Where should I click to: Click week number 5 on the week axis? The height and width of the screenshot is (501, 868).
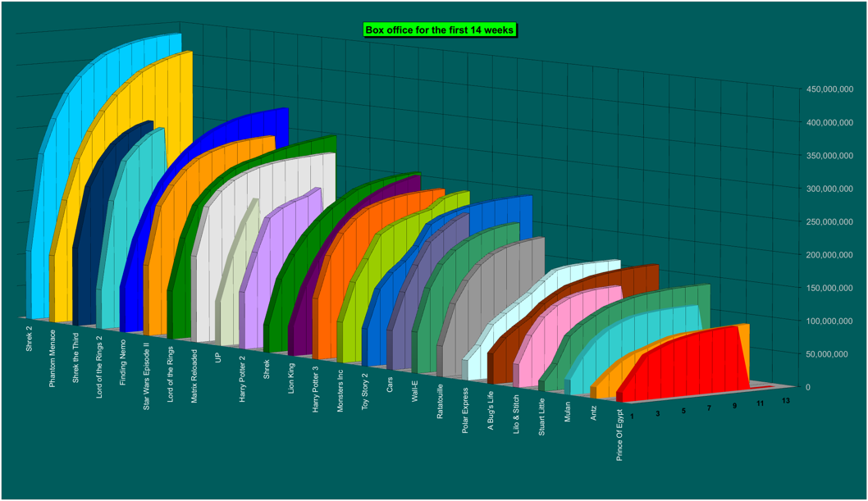pos(683,411)
